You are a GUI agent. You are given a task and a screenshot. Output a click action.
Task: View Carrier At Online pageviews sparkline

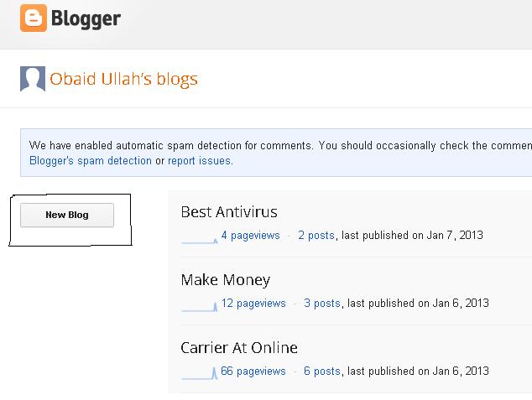click(199, 373)
